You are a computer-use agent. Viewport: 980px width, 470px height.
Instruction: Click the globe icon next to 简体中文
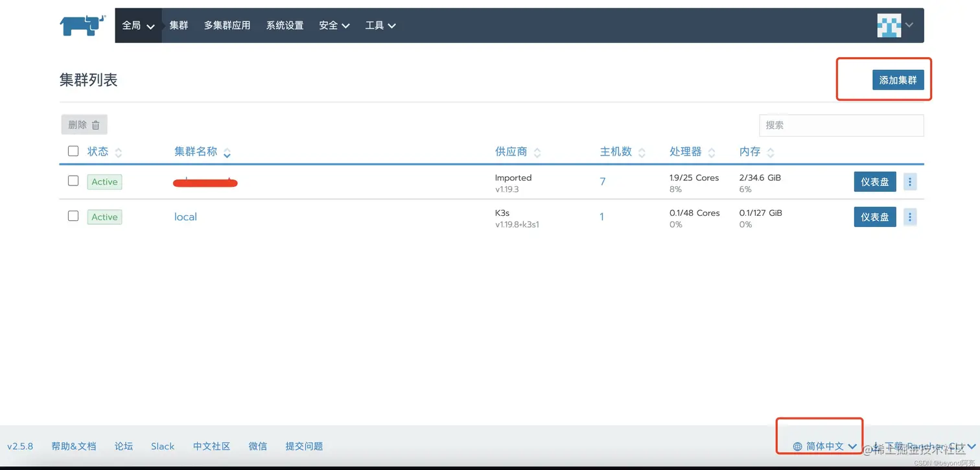[797, 446]
